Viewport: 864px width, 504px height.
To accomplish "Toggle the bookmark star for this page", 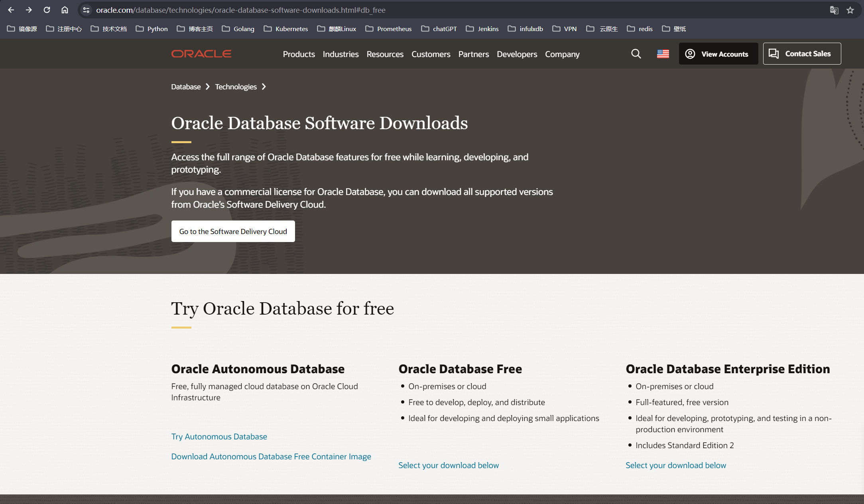I will (x=850, y=10).
